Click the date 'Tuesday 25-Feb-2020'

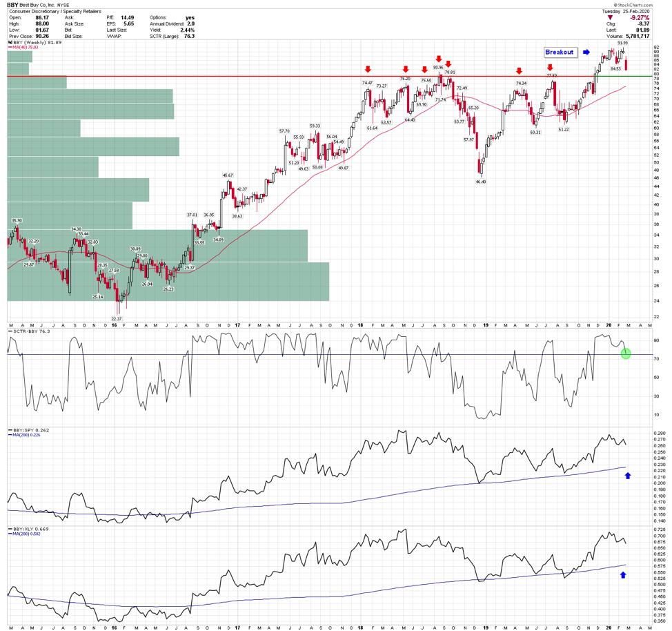(625, 11)
